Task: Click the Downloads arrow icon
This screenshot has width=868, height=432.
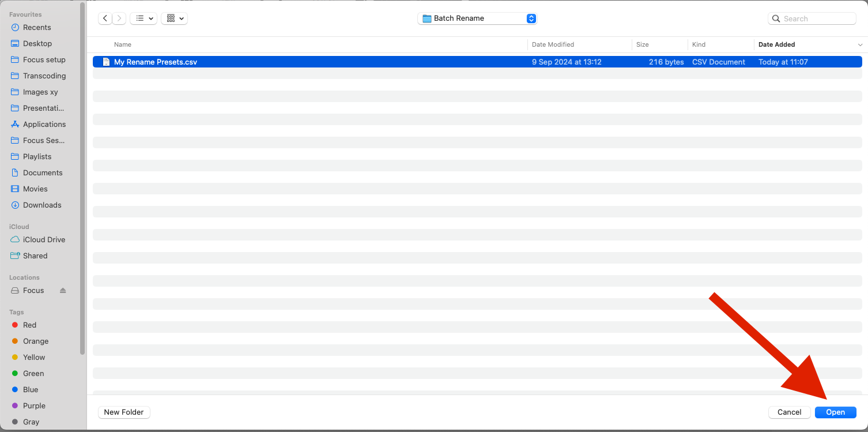Action: click(x=15, y=205)
